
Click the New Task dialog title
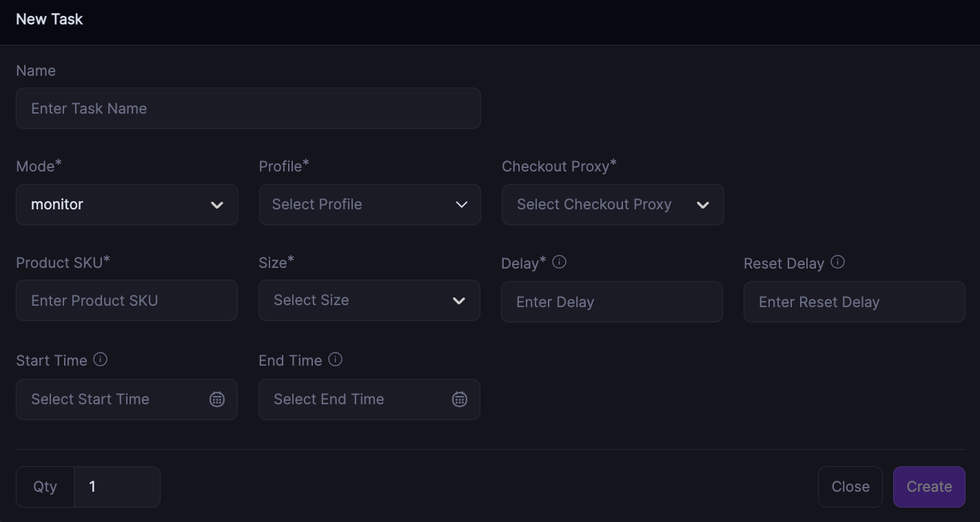[x=50, y=19]
